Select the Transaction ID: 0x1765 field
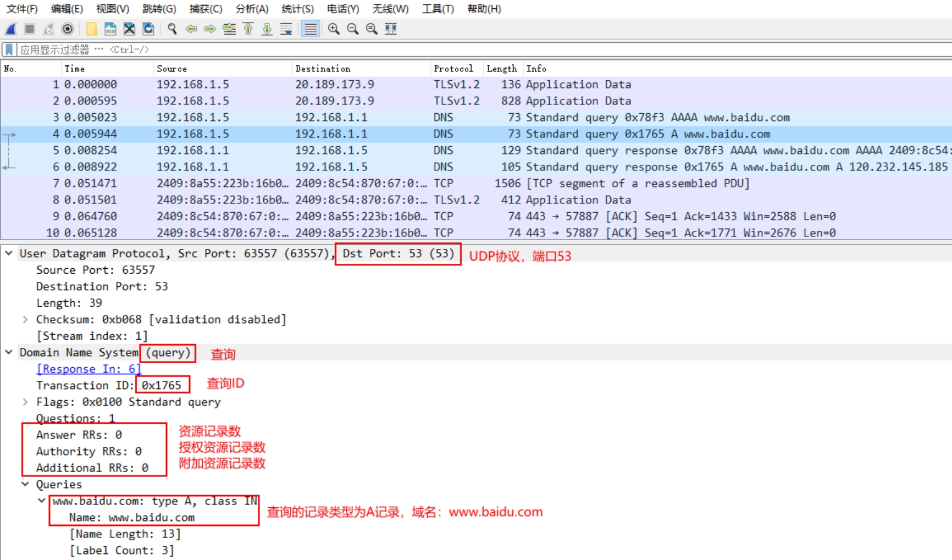This screenshot has height=560, width=952. pos(109,385)
